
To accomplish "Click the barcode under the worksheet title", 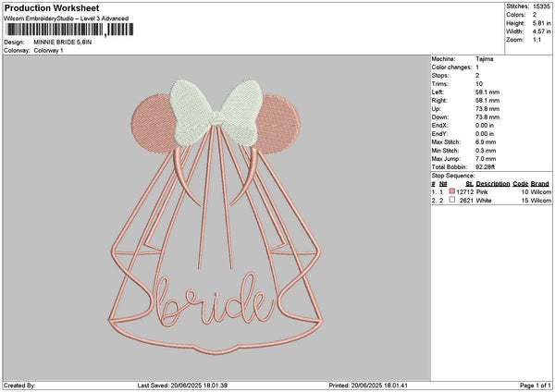I will (x=55, y=31).
